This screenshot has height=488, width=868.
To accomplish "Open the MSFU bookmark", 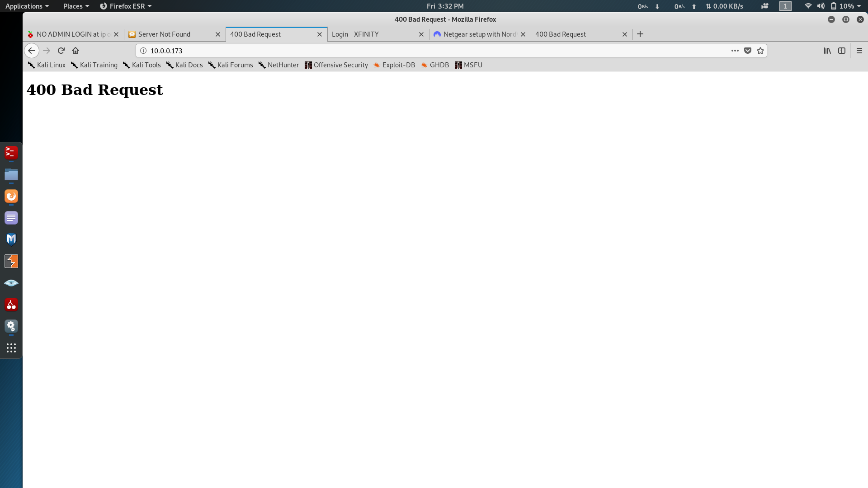I will [x=469, y=65].
